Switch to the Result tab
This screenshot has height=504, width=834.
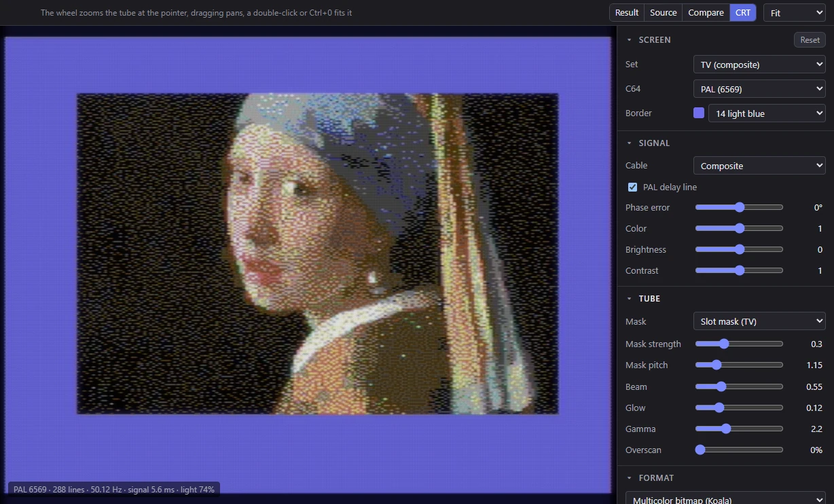tap(626, 12)
